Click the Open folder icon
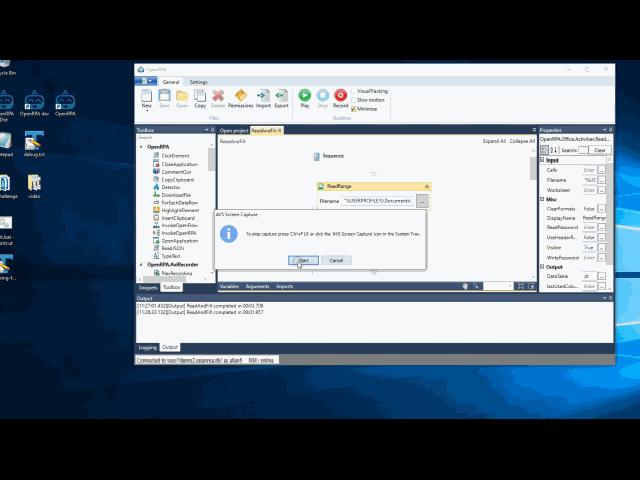This screenshot has height=480, width=640. 182,96
